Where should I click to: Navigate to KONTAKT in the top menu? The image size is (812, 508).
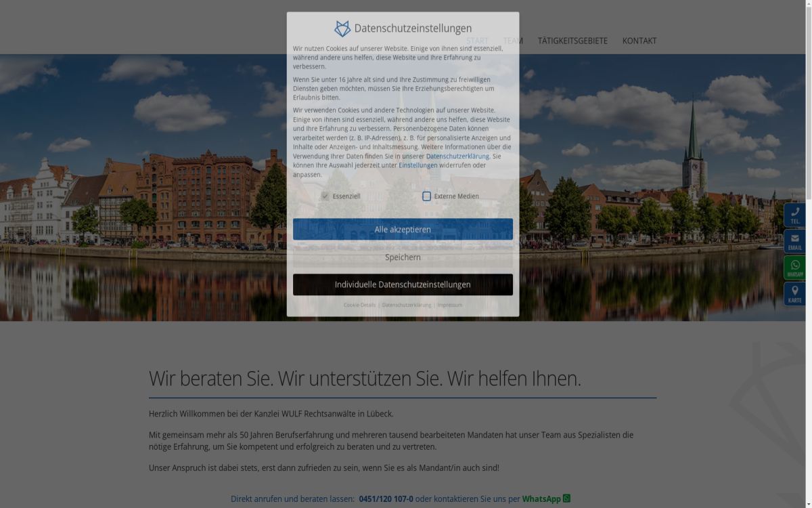(x=639, y=41)
